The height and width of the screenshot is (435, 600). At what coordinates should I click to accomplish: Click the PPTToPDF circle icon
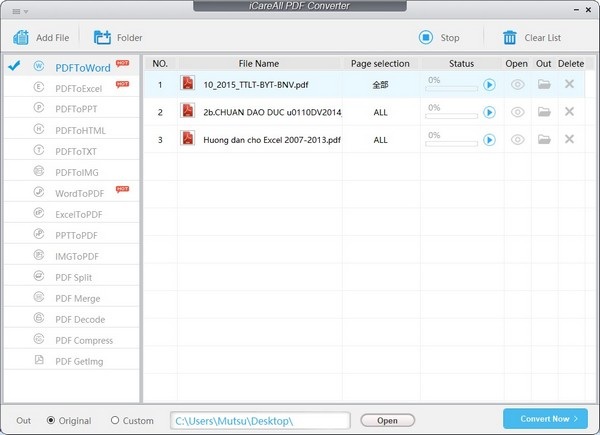(x=39, y=233)
